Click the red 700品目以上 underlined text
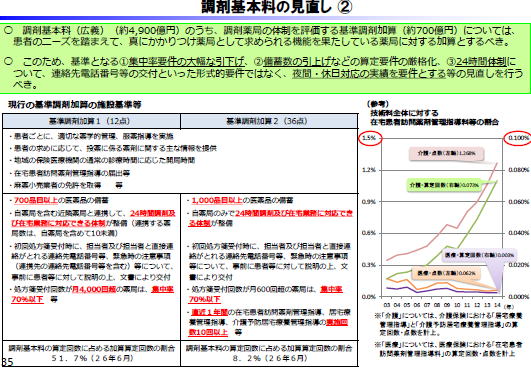Screen dimensions: 531x368 click(x=36, y=200)
